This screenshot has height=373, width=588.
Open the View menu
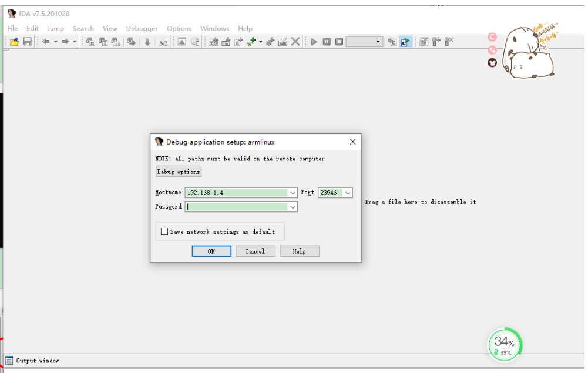click(x=110, y=29)
